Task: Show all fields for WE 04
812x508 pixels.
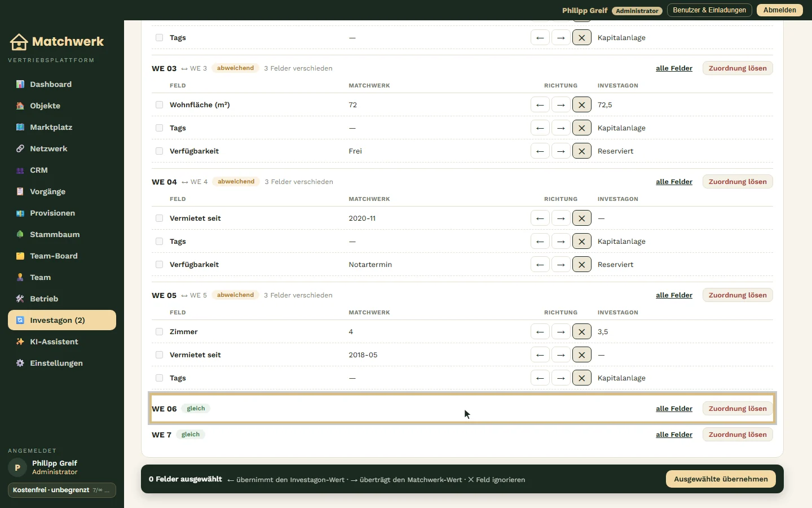Action: tap(674, 182)
